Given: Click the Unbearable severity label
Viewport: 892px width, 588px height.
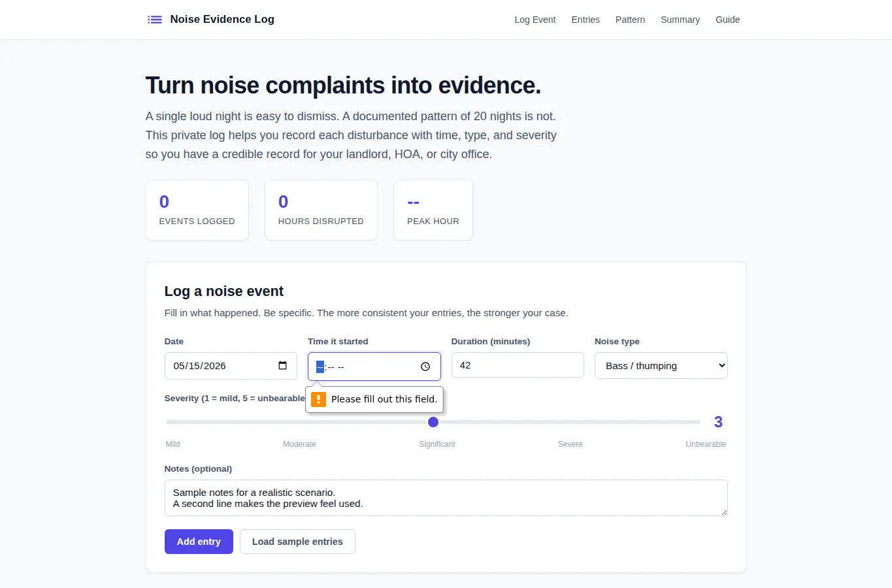Looking at the screenshot, I should tap(706, 444).
